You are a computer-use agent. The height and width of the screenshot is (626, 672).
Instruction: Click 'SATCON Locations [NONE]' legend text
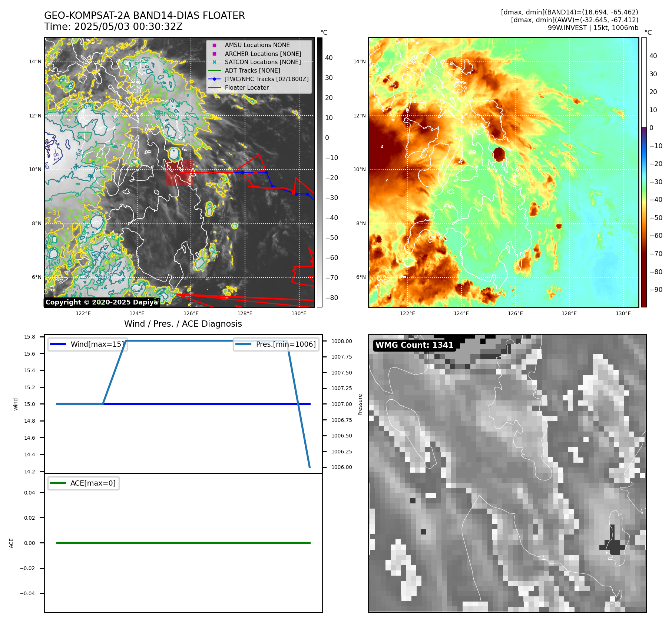263,62
